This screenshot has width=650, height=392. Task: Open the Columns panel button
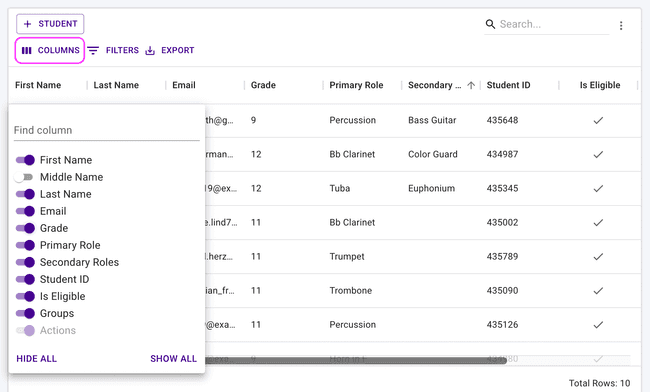(50, 51)
